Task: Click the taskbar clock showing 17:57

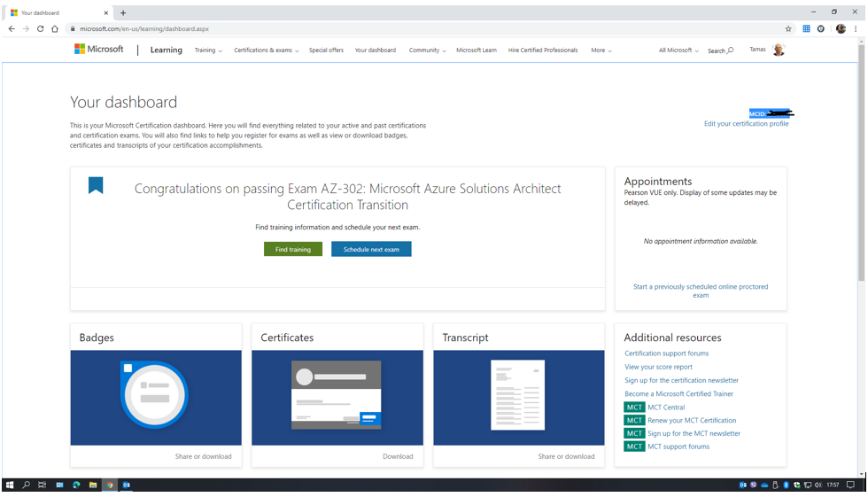Action: pyautogui.click(x=833, y=485)
